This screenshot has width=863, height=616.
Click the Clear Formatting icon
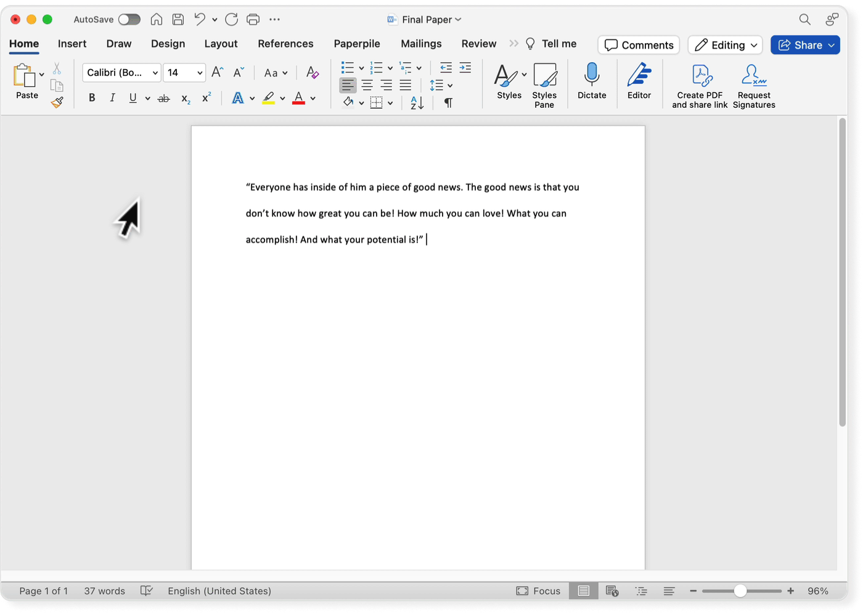pyautogui.click(x=313, y=73)
